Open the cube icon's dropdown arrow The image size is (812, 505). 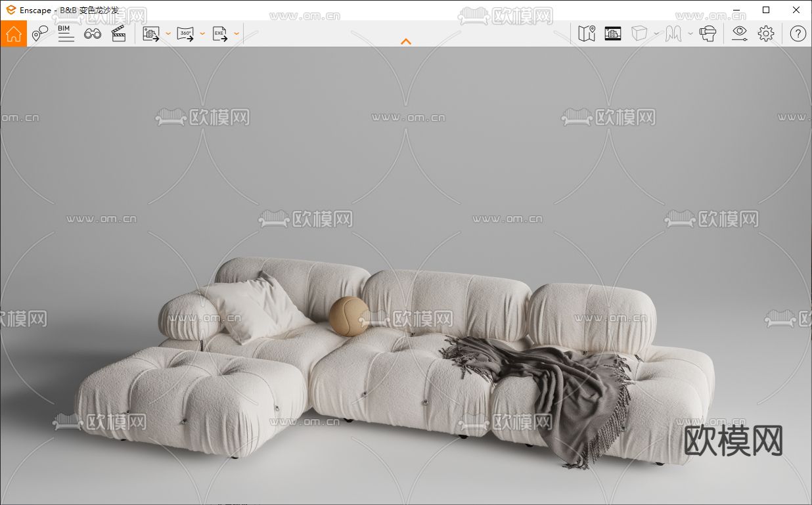coord(656,33)
